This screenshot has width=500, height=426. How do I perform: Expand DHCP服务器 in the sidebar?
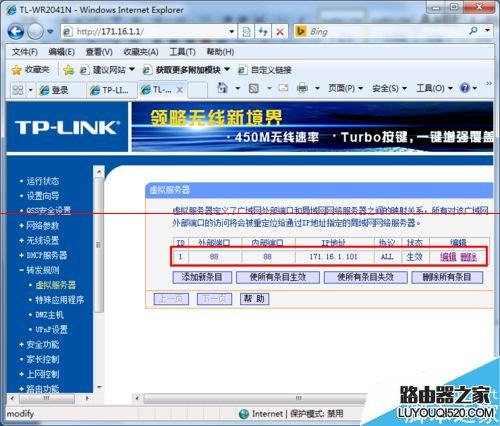click(47, 255)
